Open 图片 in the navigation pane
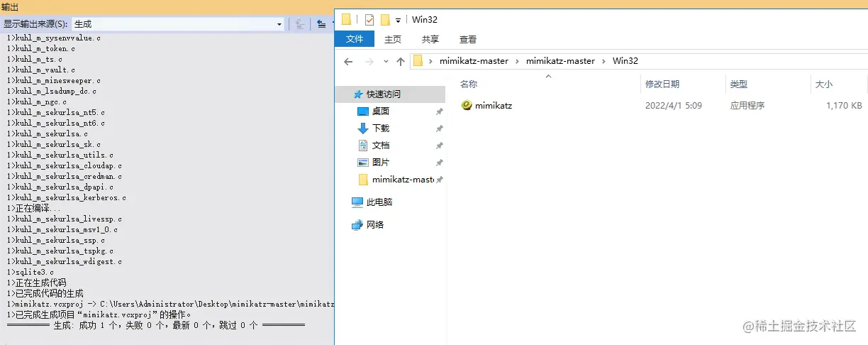The image size is (868, 345). tap(381, 162)
